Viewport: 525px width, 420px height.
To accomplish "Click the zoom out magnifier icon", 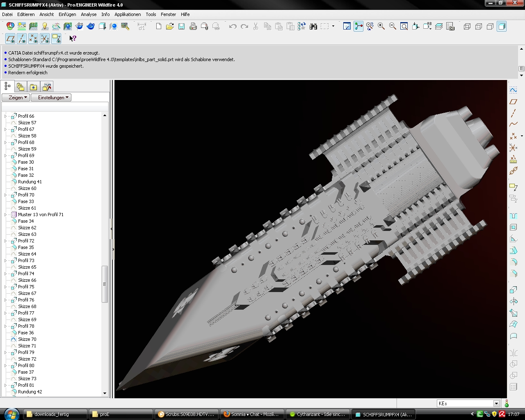I will (x=393, y=27).
